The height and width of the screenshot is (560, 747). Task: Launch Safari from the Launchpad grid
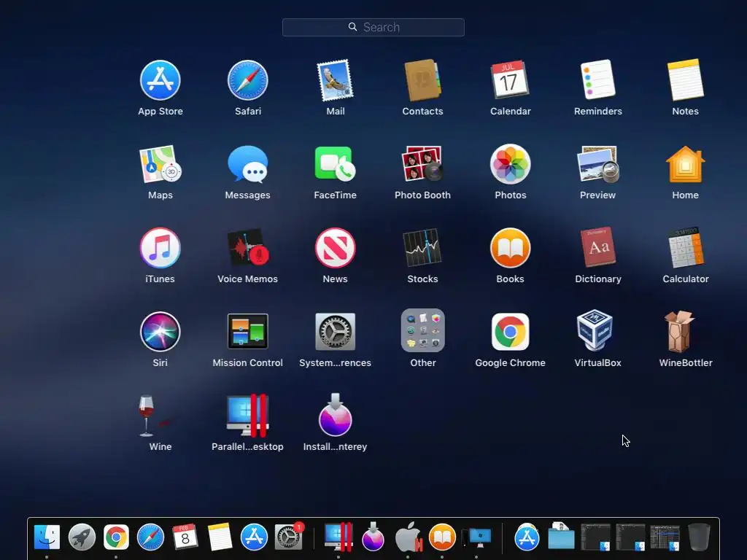pyautogui.click(x=248, y=80)
